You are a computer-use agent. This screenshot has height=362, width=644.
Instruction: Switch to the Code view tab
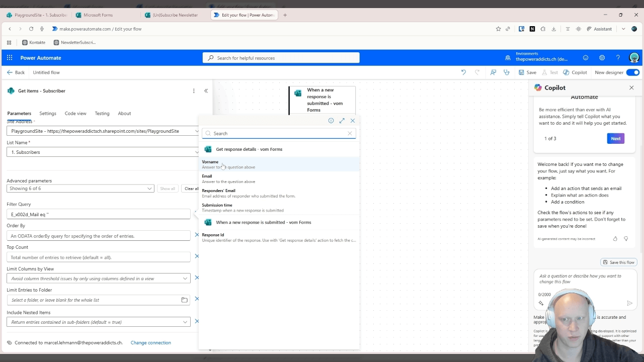[75, 113]
